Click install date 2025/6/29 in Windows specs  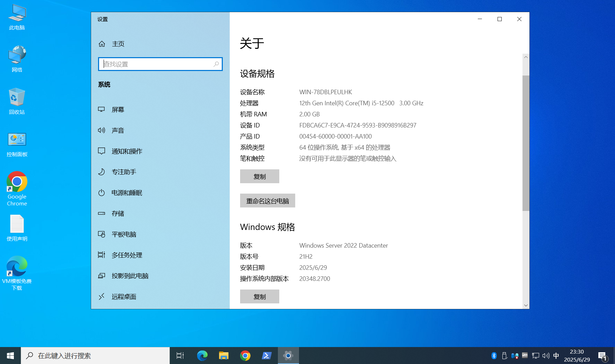click(313, 268)
